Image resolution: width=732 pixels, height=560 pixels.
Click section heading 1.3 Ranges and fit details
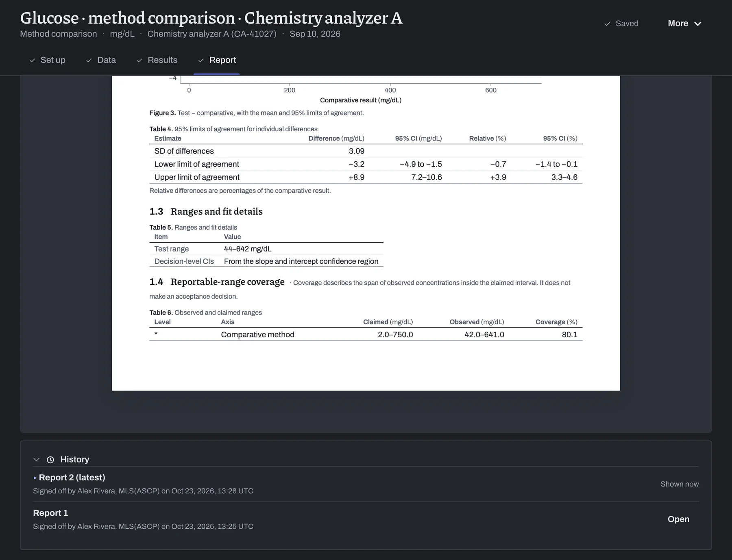pos(206,211)
